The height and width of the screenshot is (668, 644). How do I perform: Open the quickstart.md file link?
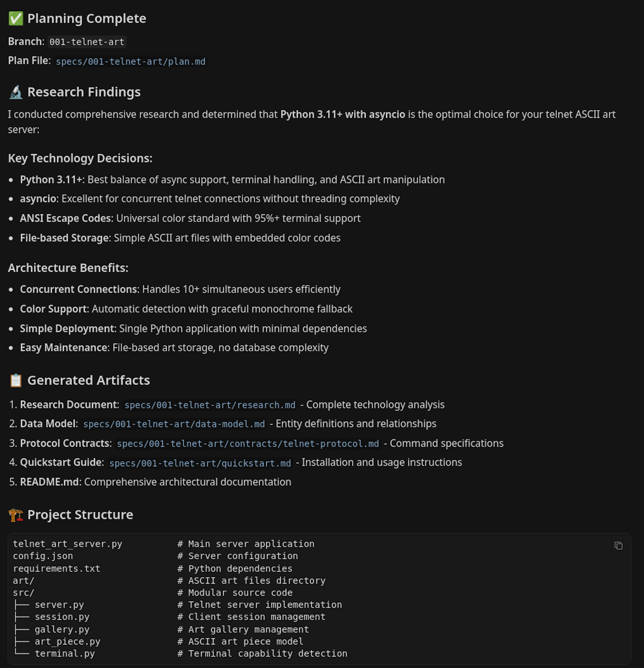pyautogui.click(x=200, y=463)
